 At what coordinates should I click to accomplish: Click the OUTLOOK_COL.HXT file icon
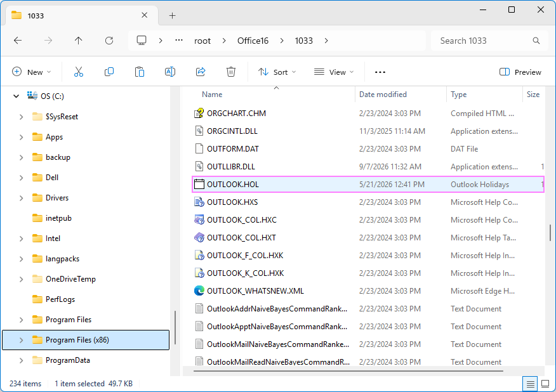[199, 237]
